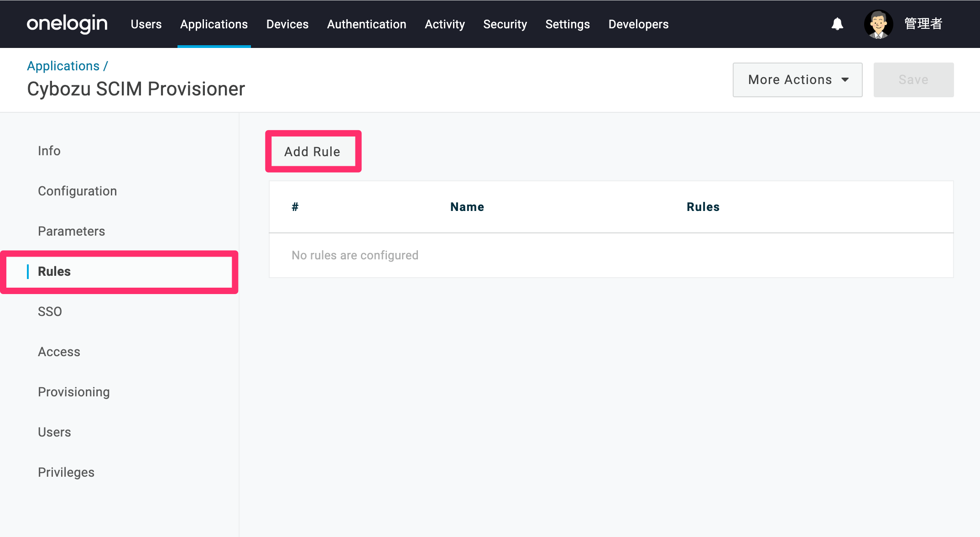980x537 pixels.
Task: Select the SSO sidebar tab
Action: pos(50,311)
